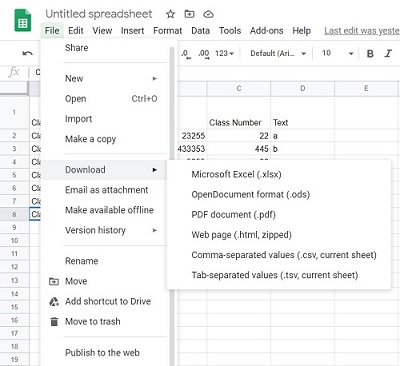Toggle bold formatting

pos(370,54)
